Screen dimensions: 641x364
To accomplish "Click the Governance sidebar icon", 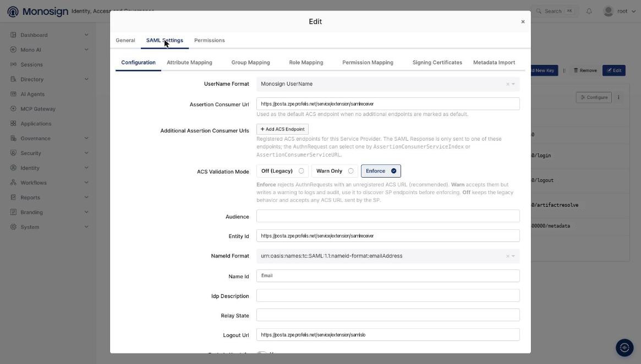I will coord(14,138).
